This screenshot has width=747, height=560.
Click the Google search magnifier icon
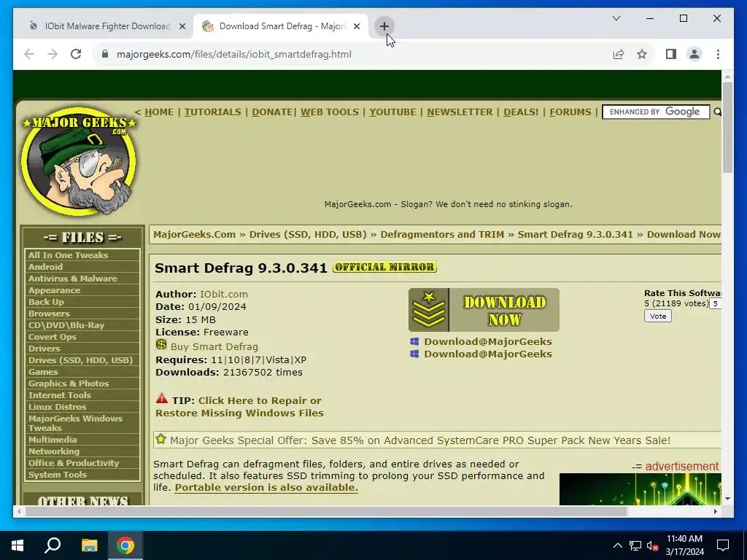(717, 112)
